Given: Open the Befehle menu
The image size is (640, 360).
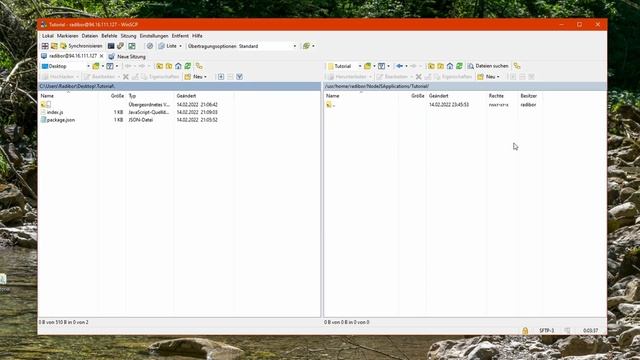Looking at the screenshot, I should point(109,36).
